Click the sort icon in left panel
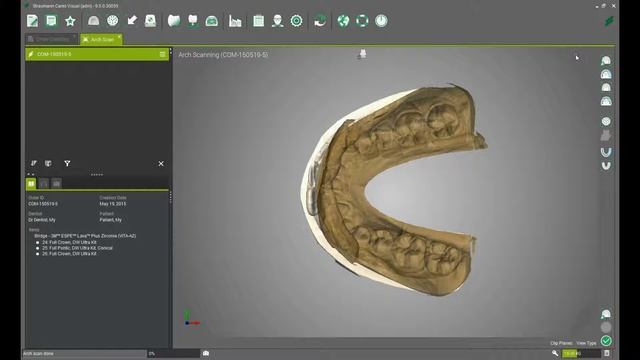The image size is (640, 360). pyautogui.click(x=33, y=163)
